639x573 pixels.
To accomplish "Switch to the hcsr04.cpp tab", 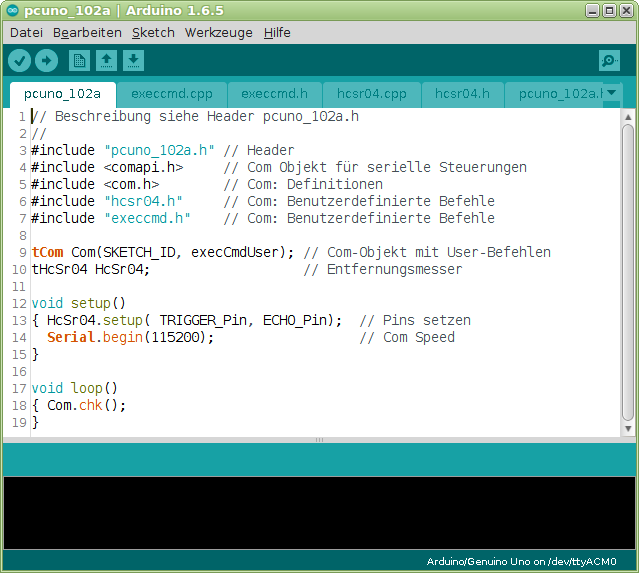I will coord(372,94).
